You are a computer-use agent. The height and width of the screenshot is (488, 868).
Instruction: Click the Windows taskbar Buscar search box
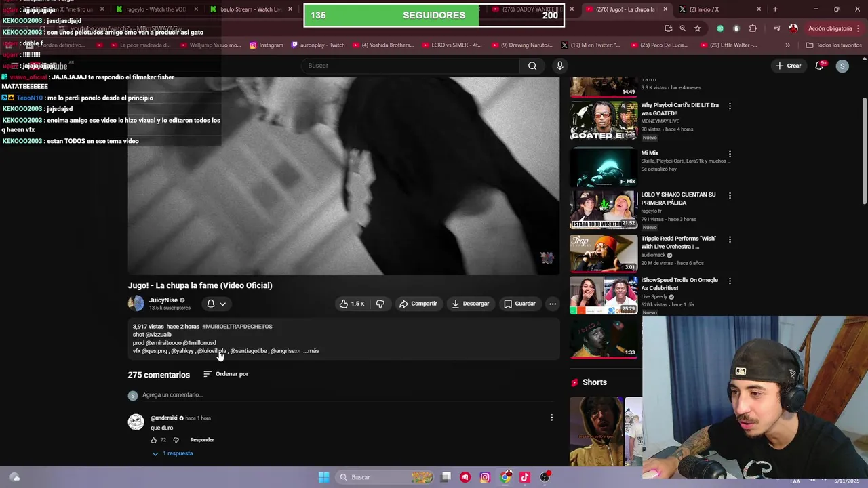click(x=384, y=477)
